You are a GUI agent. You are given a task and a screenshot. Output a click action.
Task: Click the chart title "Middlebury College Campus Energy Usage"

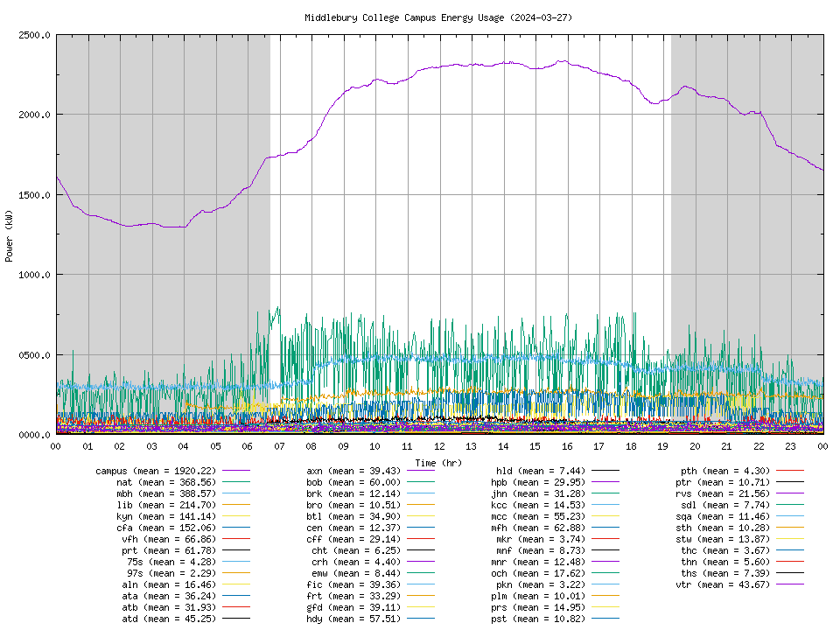tap(404, 17)
